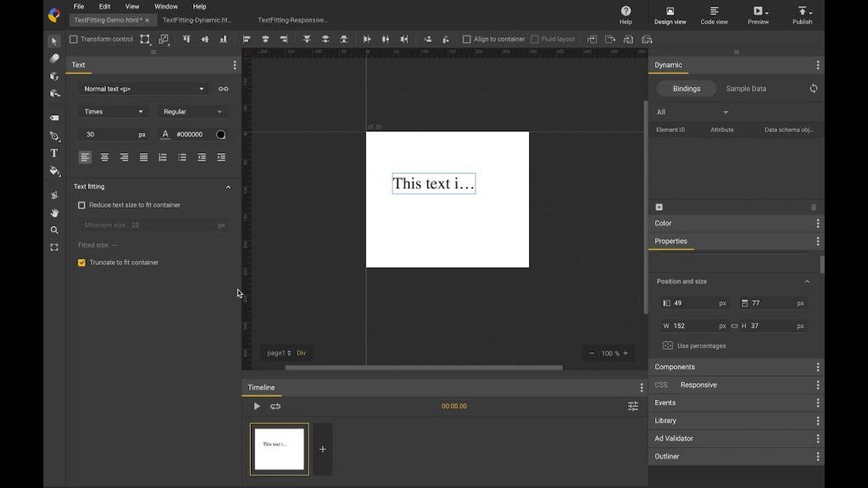The image size is (868, 488).
Task: Open the View menu
Action: click(131, 7)
